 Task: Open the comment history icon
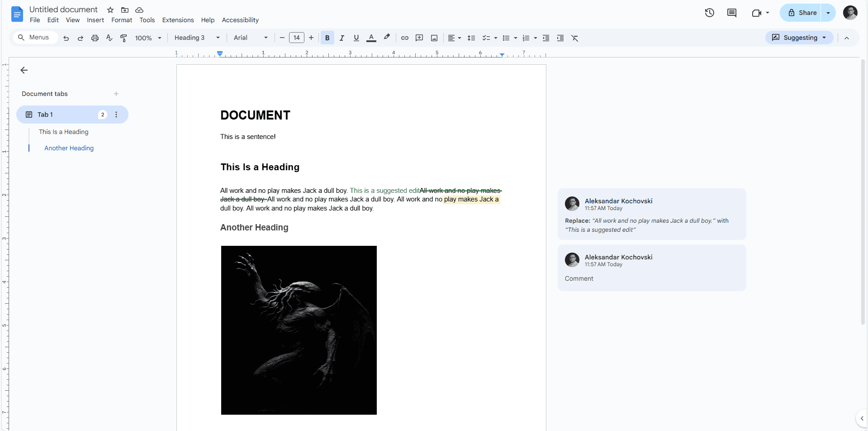tap(731, 13)
